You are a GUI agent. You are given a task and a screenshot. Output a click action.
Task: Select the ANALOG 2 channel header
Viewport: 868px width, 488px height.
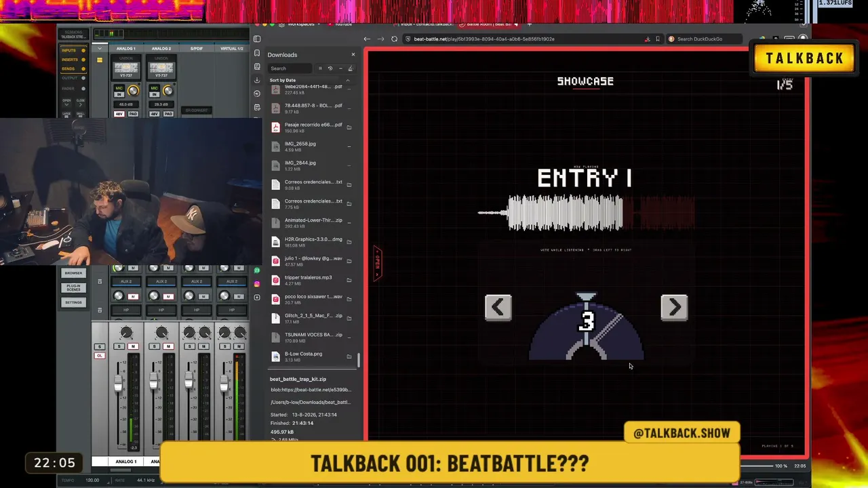pyautogui.click(x=161, y=49)
